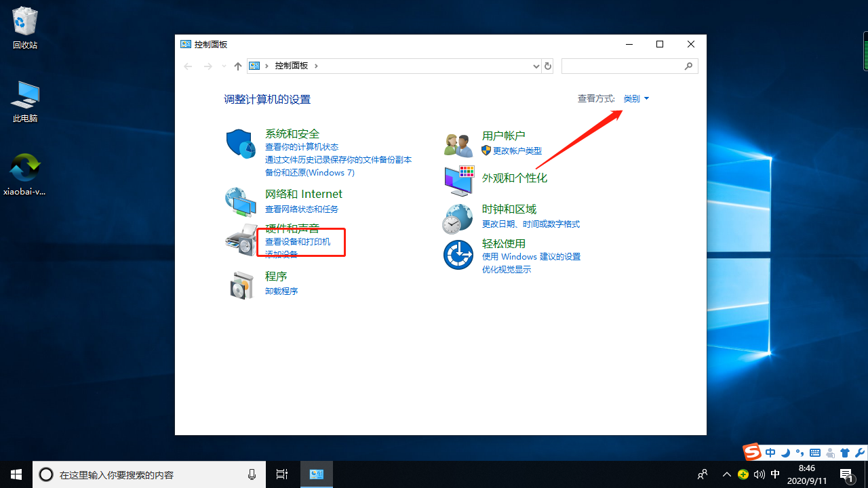Click the 时钟和区域 clock-globe icon
The width and height of the screenshot is (868, 488).
point(458,218)
